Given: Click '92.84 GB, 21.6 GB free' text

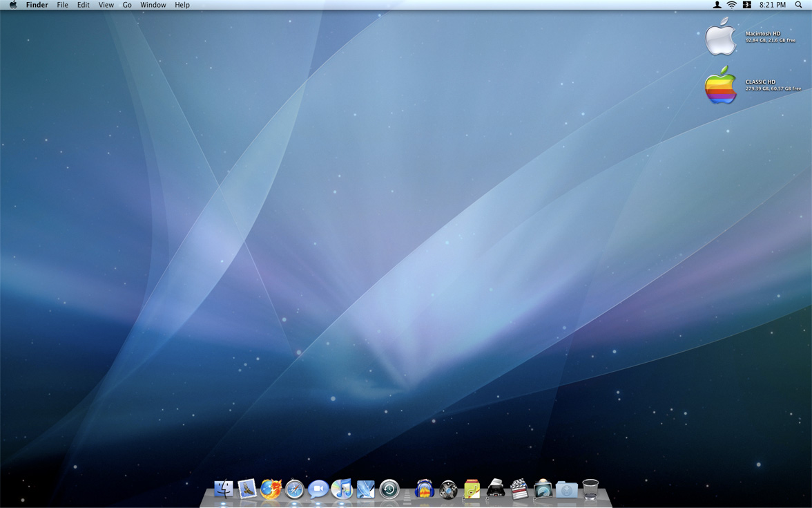Looking at the screenshot, I should (771, 40).
